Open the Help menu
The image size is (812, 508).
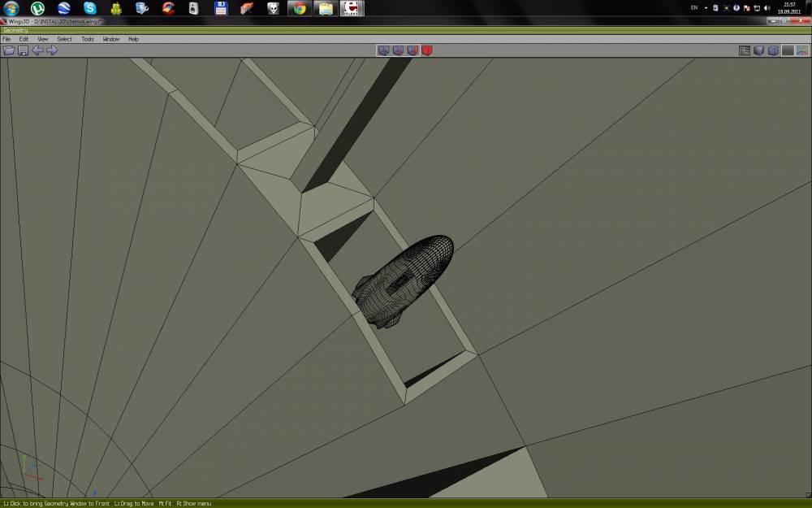(x=133, y=39)
